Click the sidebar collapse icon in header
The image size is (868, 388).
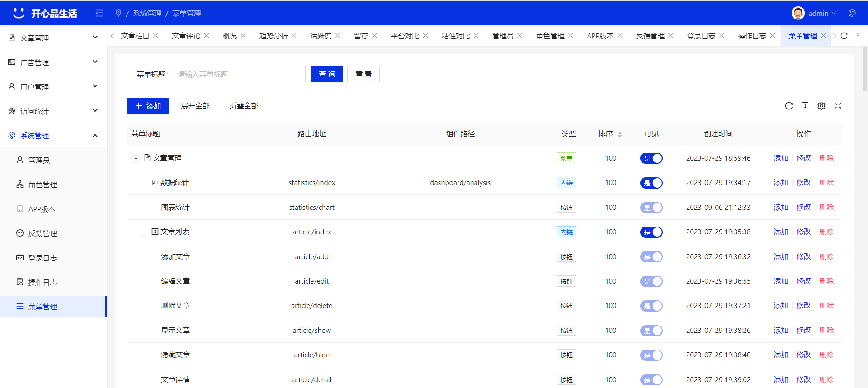(99, 13)
